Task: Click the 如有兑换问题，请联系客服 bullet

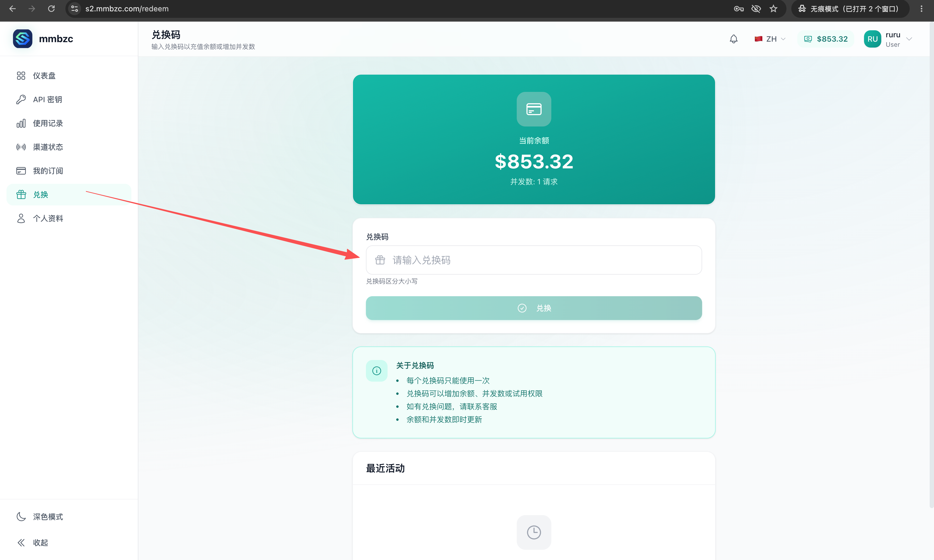Action: 452,406
